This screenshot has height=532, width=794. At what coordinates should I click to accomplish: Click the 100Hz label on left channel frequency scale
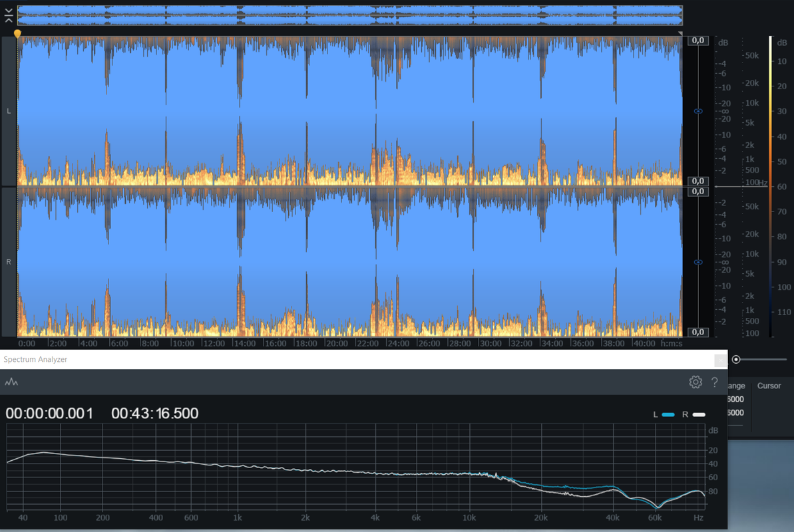coord(757,182)
